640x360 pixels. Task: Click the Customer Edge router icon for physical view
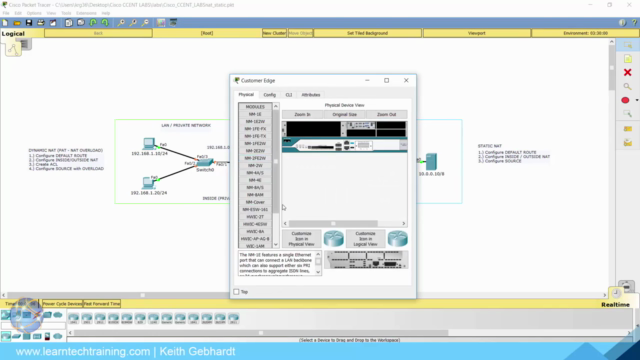(x=333, y=239)
